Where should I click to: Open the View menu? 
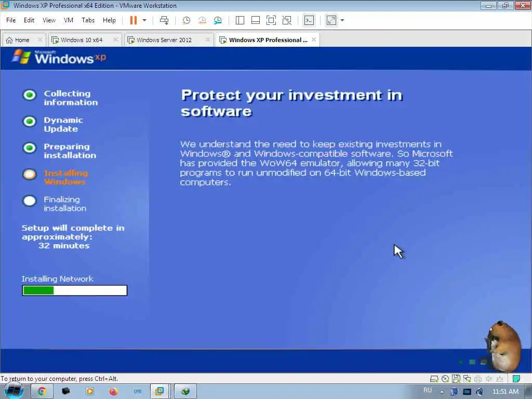click(x=49, y=20)
